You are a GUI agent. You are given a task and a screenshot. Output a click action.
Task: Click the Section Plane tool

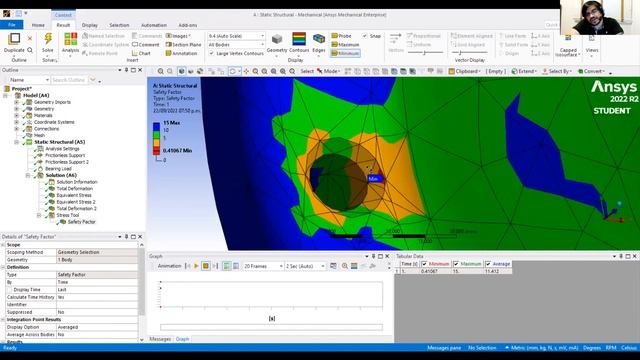[183, 44]
